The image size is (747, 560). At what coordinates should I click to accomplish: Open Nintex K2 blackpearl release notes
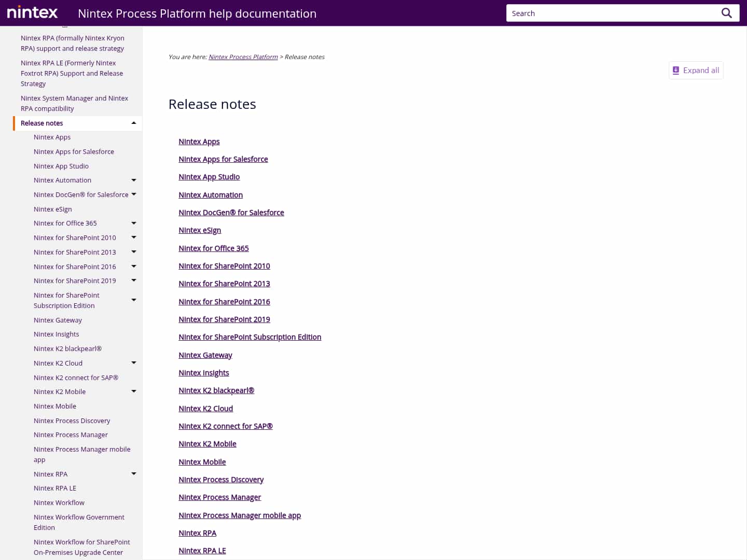click(x=216, y=390)
